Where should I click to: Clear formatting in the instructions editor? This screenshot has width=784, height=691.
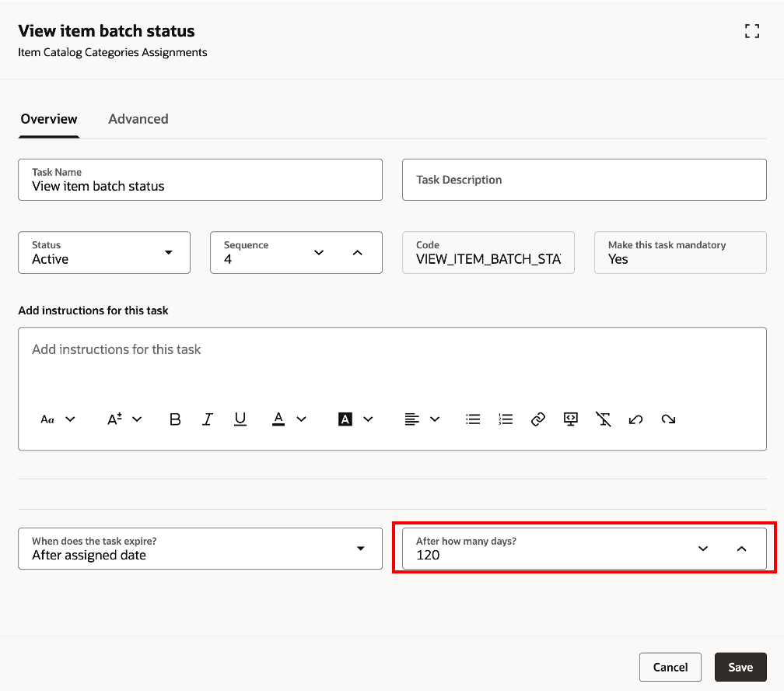tap(604, 419)
